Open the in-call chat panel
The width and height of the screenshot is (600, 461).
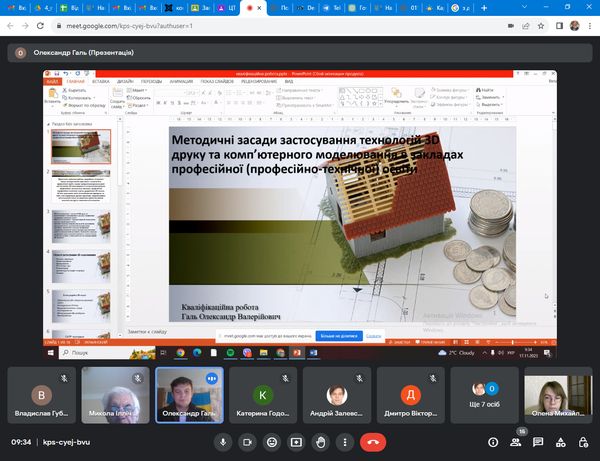(x=538, y=441)
